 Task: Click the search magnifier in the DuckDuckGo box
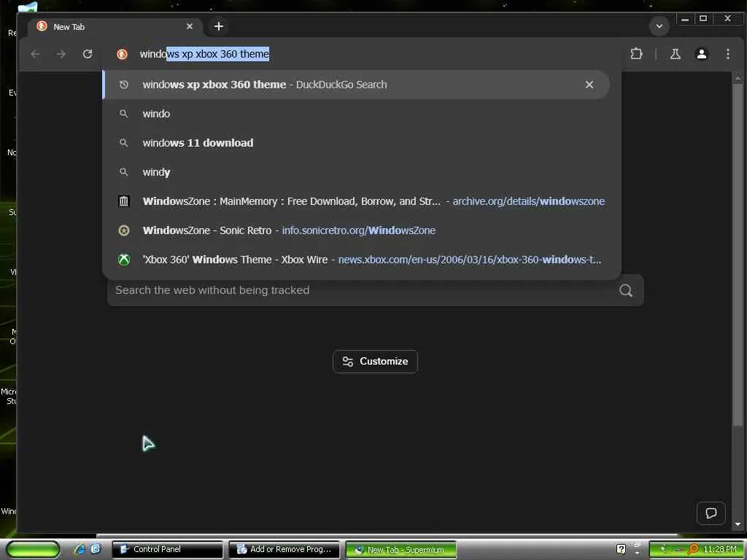tap(626, 290)
